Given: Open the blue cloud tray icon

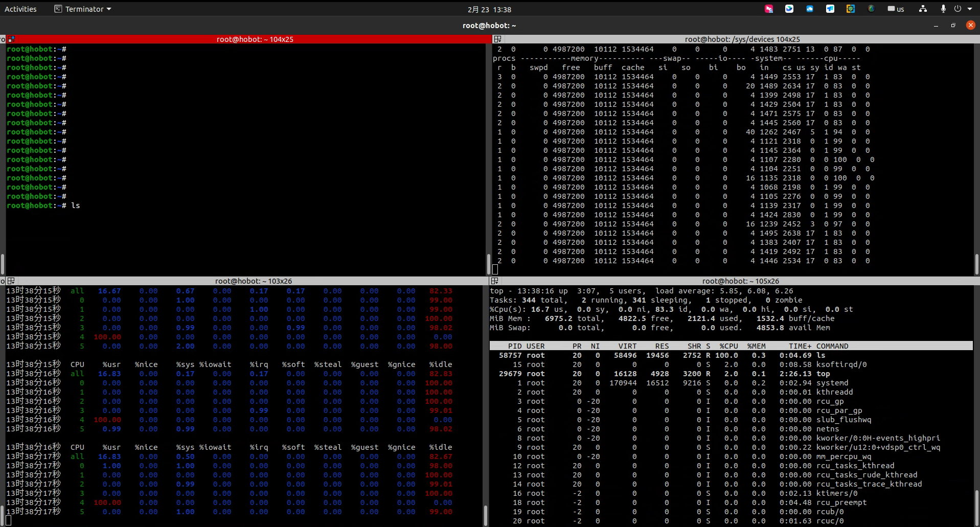Looking at the screenshot, I should 810,9.
